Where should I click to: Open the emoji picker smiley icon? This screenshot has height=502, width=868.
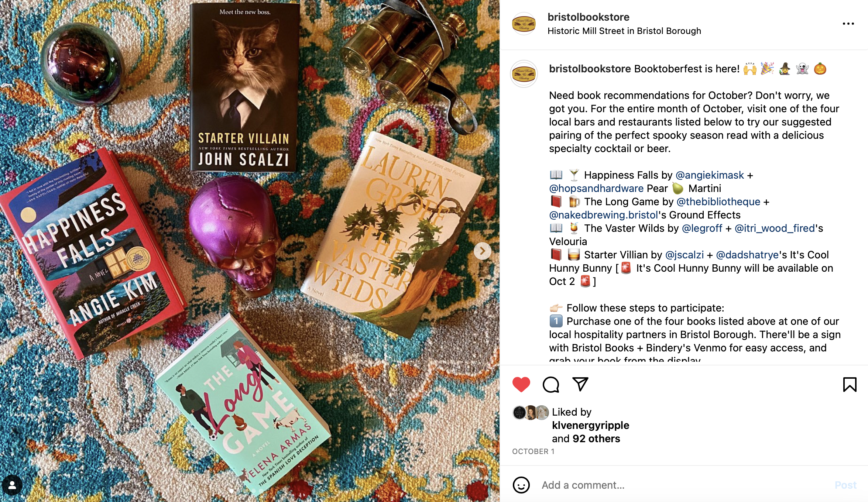point(521,485)
